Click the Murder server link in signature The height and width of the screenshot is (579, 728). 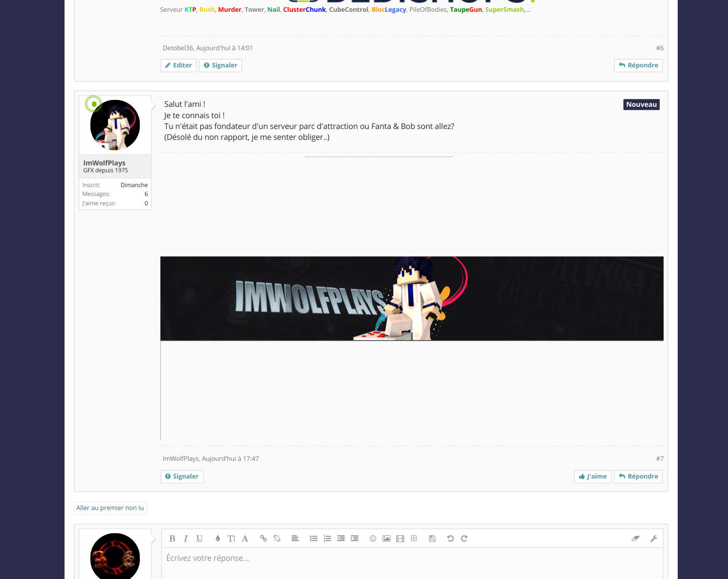click(230, 10)
